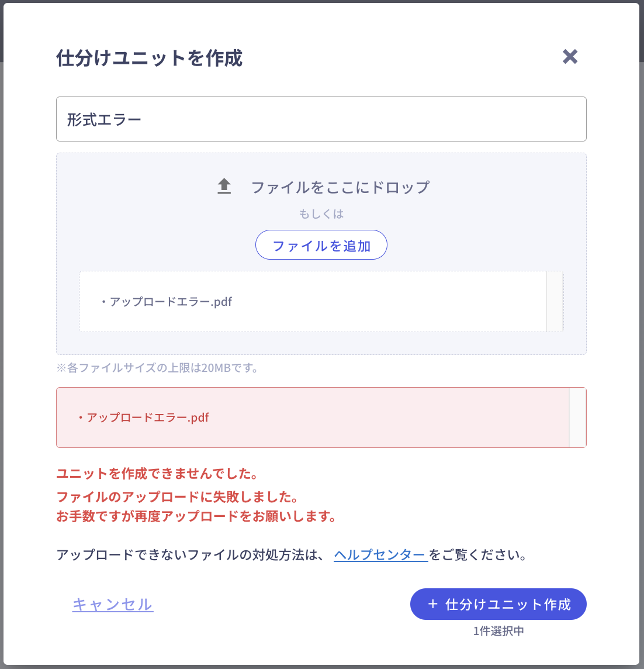Open the ヘルプセンター link
This screenshot has height=669, width=644.
pos(380,555)
